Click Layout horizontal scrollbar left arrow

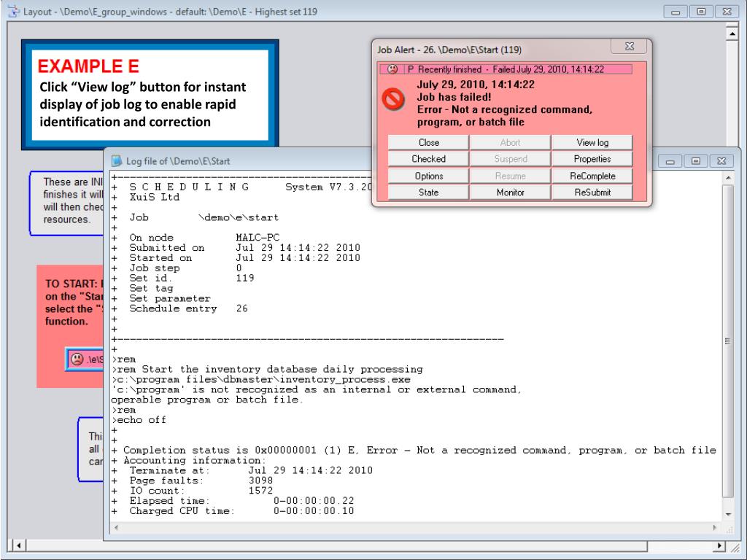pyautogui.click(x=18, y=545)
